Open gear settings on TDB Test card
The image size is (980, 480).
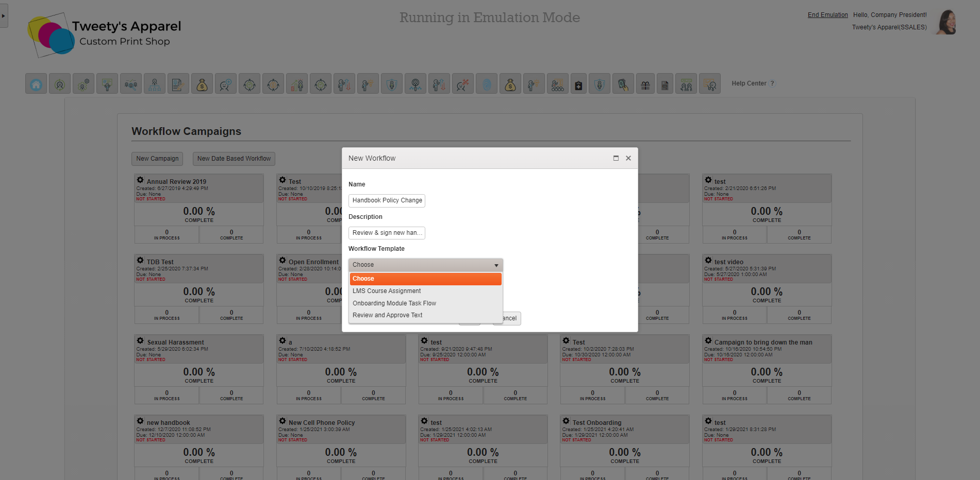click(x=140, y=260)
